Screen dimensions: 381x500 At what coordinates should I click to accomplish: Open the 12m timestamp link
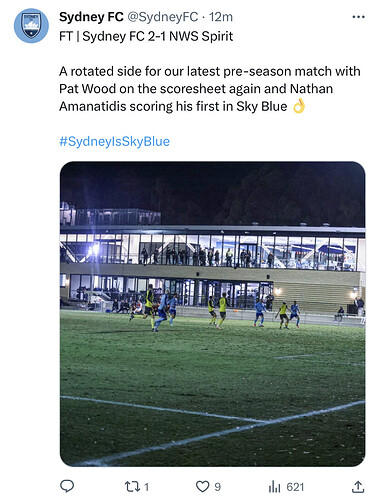pos(221,17)
